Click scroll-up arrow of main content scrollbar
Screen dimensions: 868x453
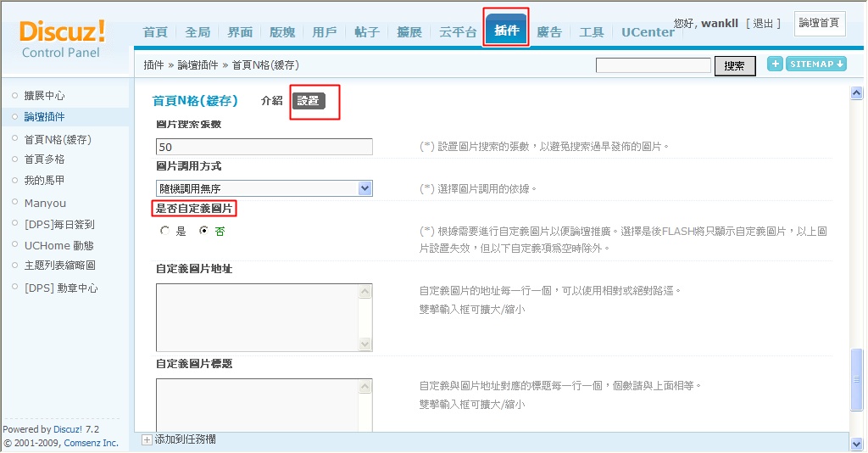856,93
